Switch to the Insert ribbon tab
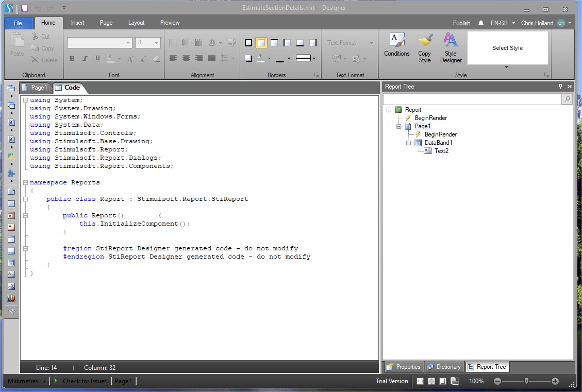 point(77,23)
